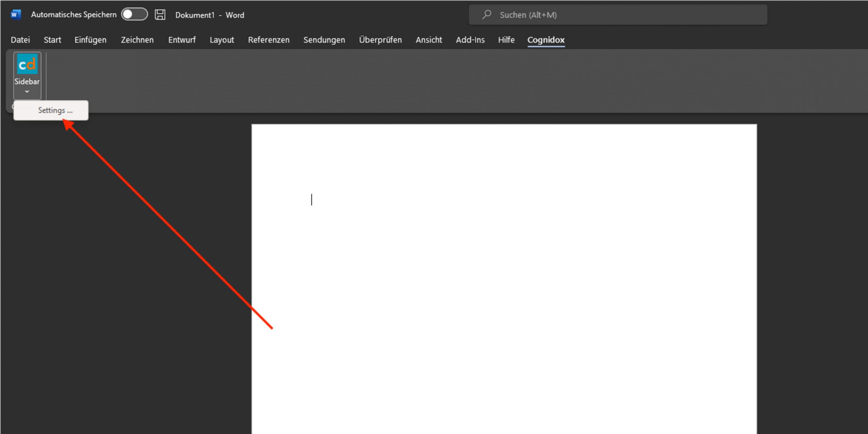Viewport: 868px width, 434px height.
Task: Click the floppy disk save icon
Action: (x=160, y=15)
